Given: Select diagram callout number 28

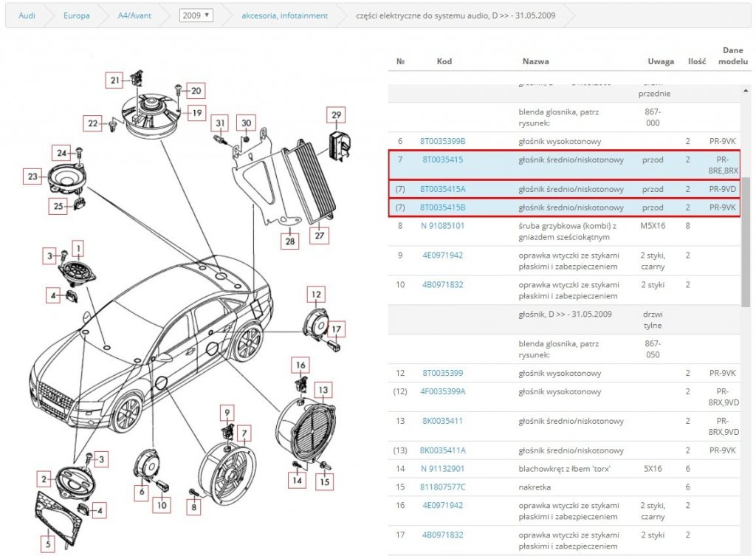Looking at the screenshot, I should [x=289, y=241].
